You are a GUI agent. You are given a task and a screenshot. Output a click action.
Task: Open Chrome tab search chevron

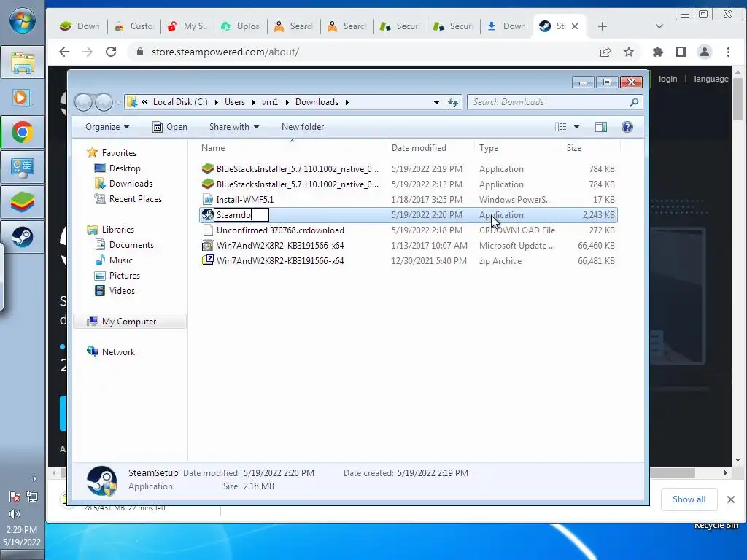click(x=659, y=26)
